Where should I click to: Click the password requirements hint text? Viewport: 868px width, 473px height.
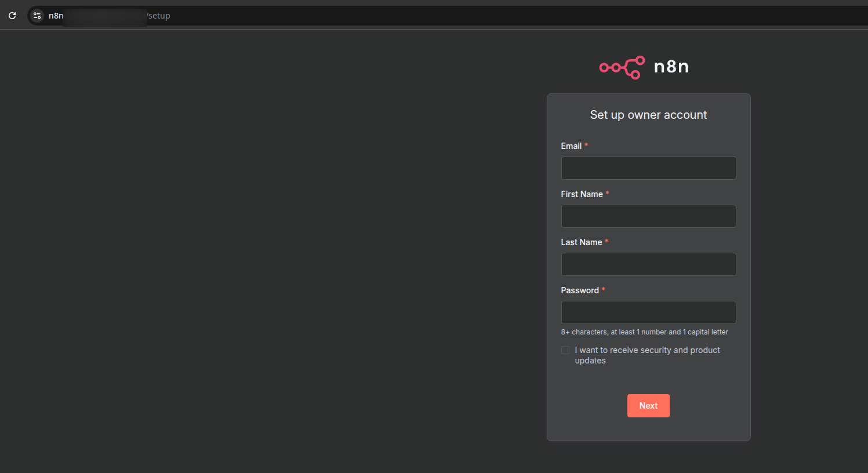click(644, 332)
